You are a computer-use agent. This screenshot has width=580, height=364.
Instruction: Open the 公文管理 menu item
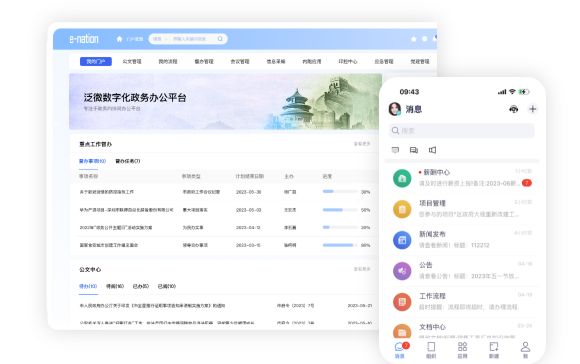click(x=132, y=61)
